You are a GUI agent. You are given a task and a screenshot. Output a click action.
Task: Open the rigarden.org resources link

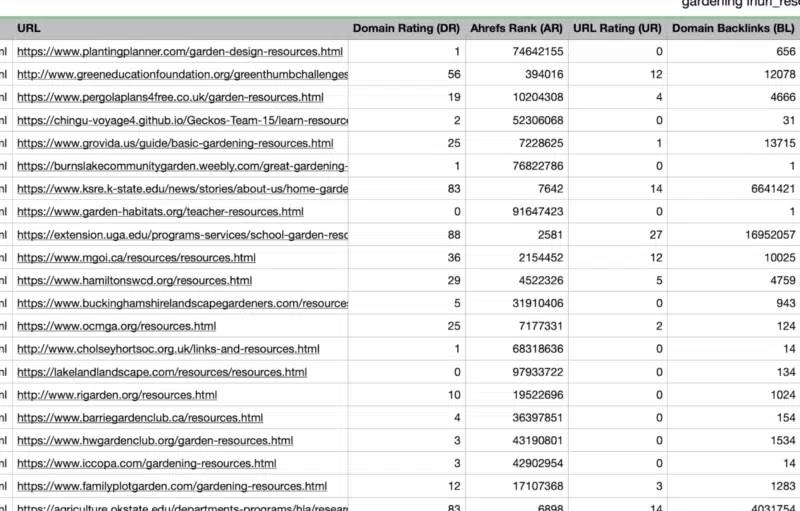coord(117,395)
